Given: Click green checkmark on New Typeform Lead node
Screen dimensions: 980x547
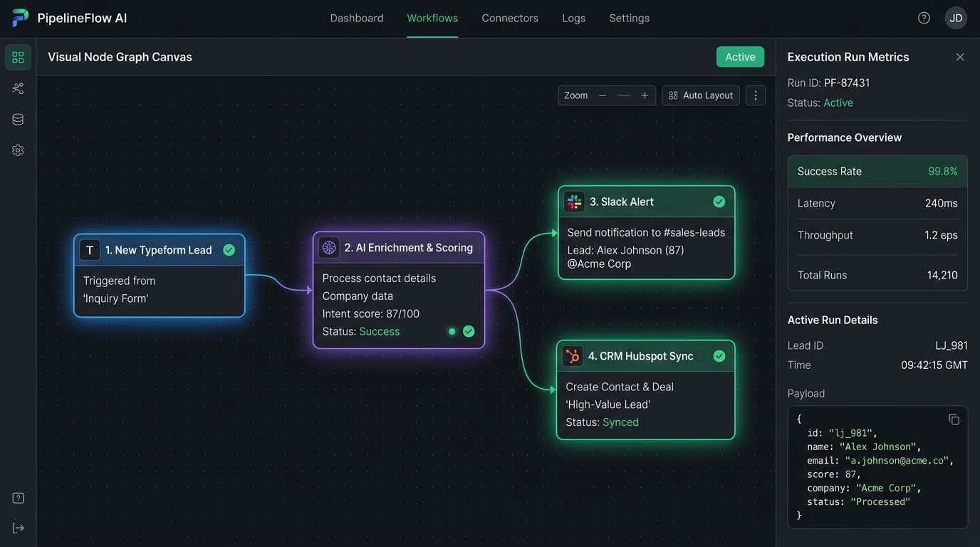Looking at the screenshot, I should tap(229, 250).
